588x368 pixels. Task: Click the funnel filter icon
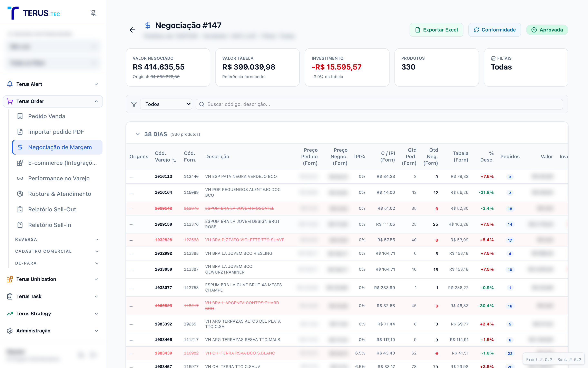click(x=134, y=104)
